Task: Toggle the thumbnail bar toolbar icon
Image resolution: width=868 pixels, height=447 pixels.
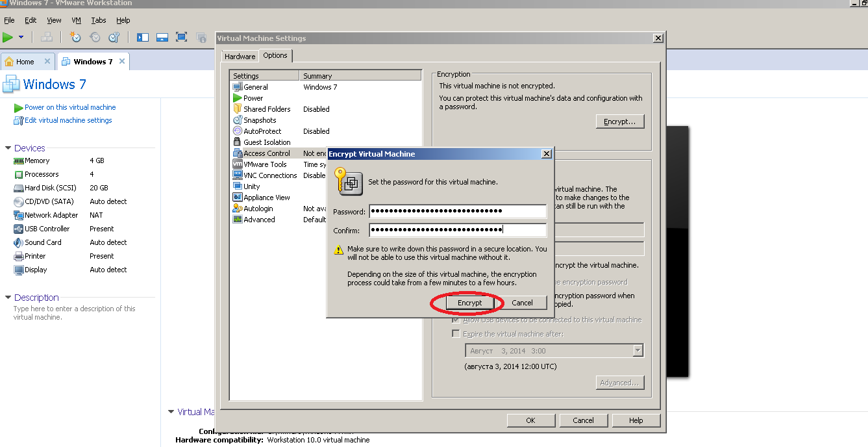Action: 162,38
